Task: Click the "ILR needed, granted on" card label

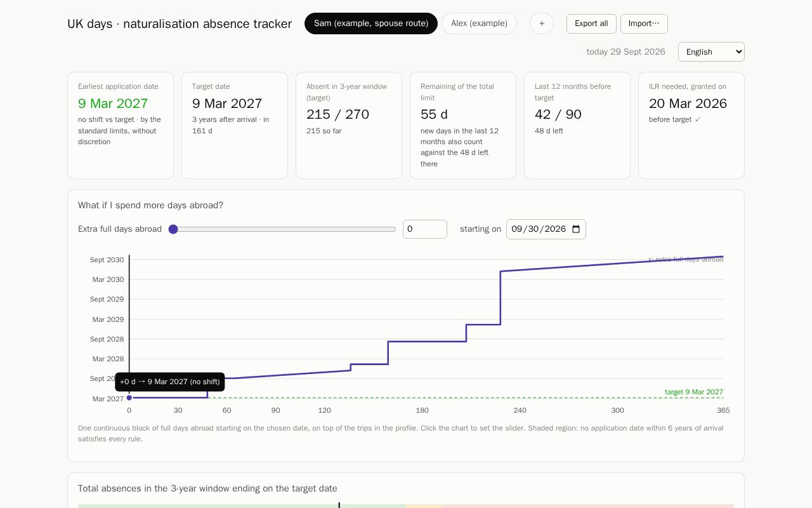Action: [x=688, y=86]
